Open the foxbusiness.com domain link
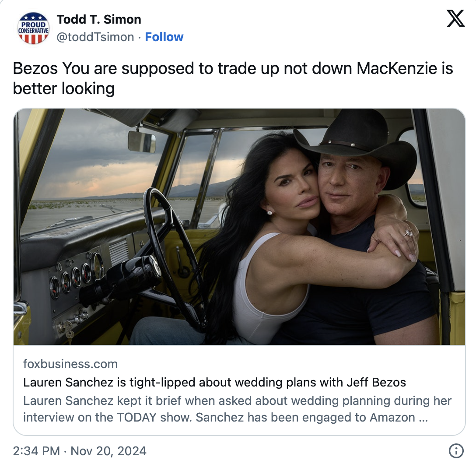Screen dimensions: 476x464 click(x=70, y=364)
